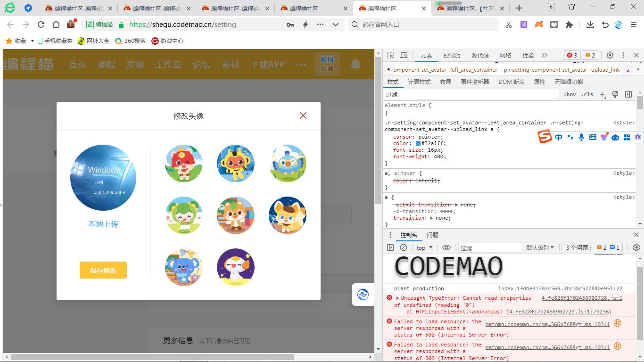Toggle the .cls element classes panel

click(587, 94)
